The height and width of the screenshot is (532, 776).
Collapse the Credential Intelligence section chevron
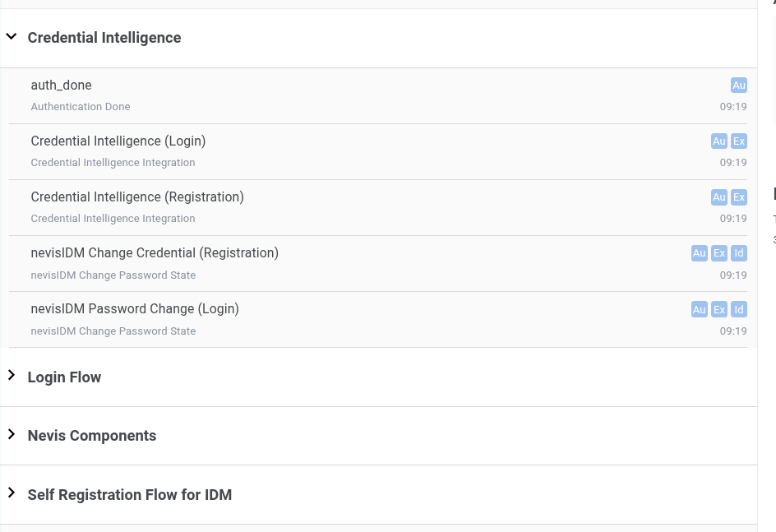tap(12, 37)
